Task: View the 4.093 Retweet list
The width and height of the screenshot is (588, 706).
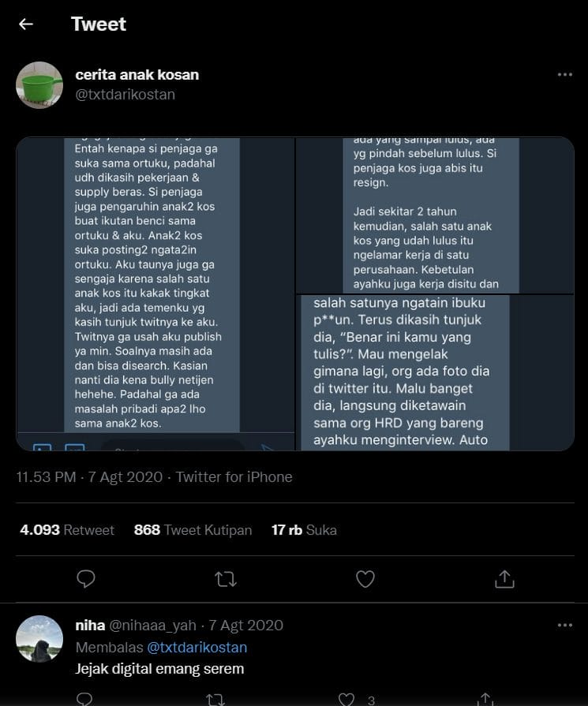Action: click(67, 530)
